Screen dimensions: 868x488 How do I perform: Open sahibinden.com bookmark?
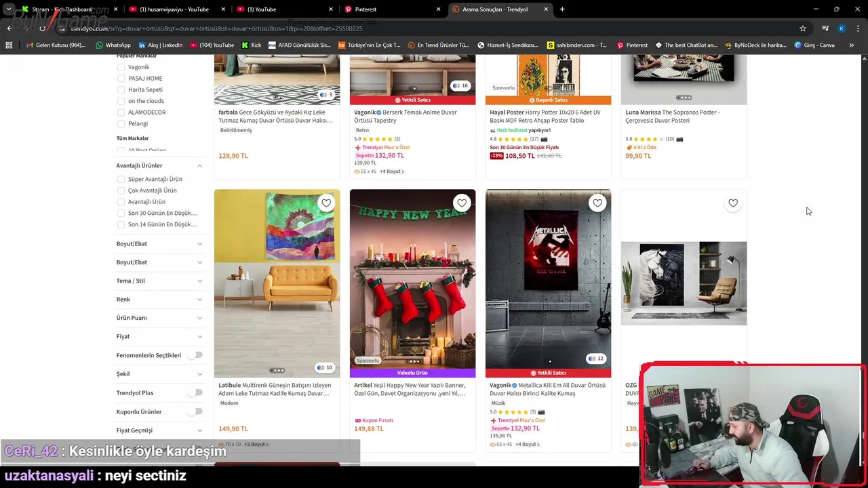[576, 45]
